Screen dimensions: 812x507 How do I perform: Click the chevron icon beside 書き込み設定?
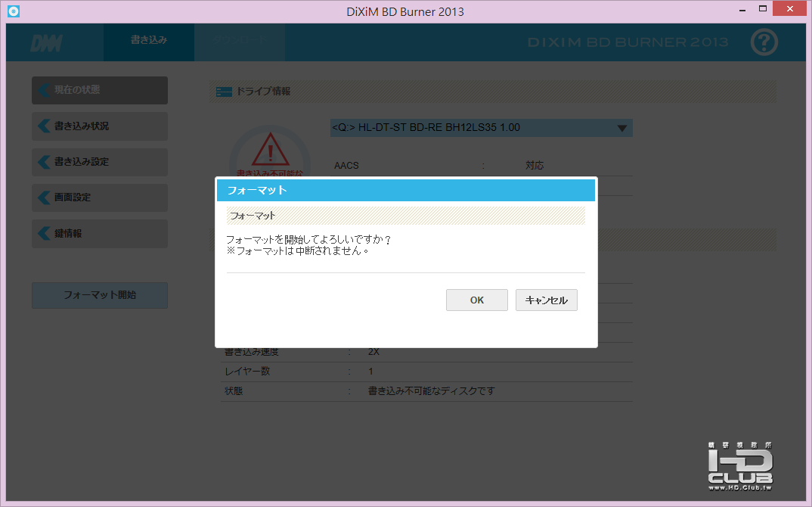pos(44,162)
